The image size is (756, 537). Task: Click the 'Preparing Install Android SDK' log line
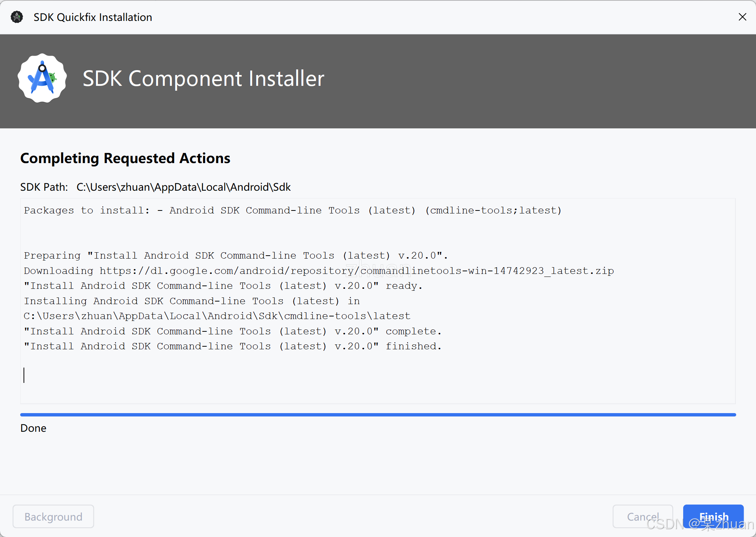(236, 256)
